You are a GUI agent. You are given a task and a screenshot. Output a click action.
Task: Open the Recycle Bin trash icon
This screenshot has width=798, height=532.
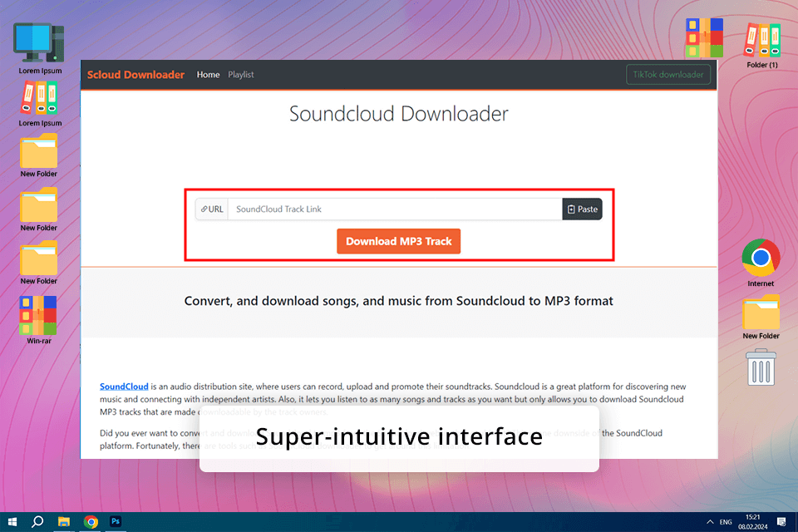[x=761, y=367]
